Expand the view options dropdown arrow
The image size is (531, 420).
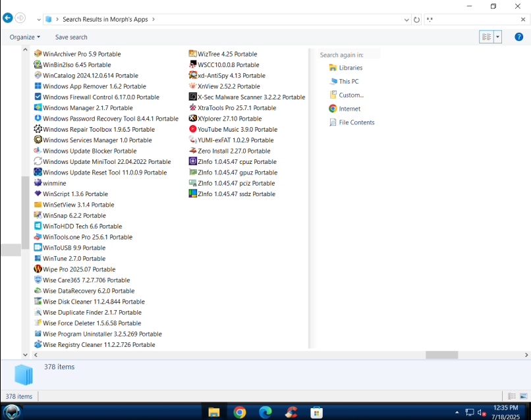497,37
